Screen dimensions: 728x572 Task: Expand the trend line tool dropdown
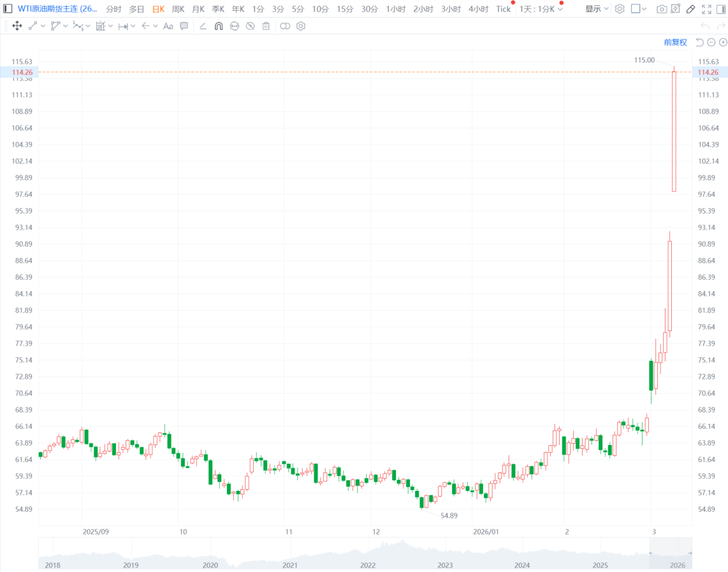(x=43, y=26)
